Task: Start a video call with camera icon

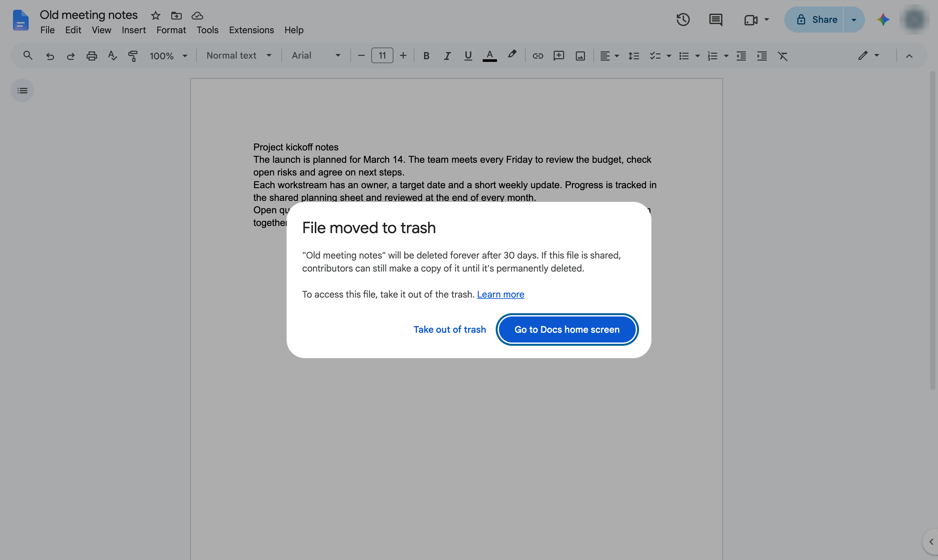Action: coord(751,20)
